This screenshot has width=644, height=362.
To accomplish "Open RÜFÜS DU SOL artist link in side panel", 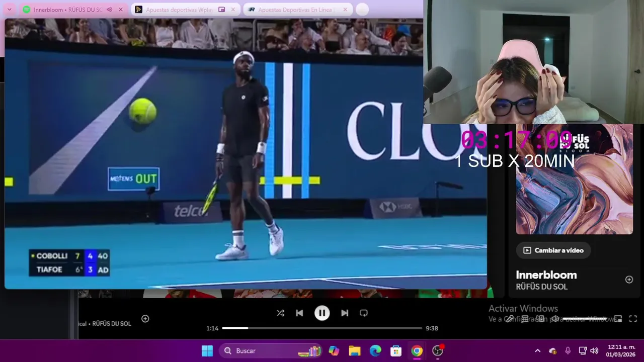I will tap(542, 287).
